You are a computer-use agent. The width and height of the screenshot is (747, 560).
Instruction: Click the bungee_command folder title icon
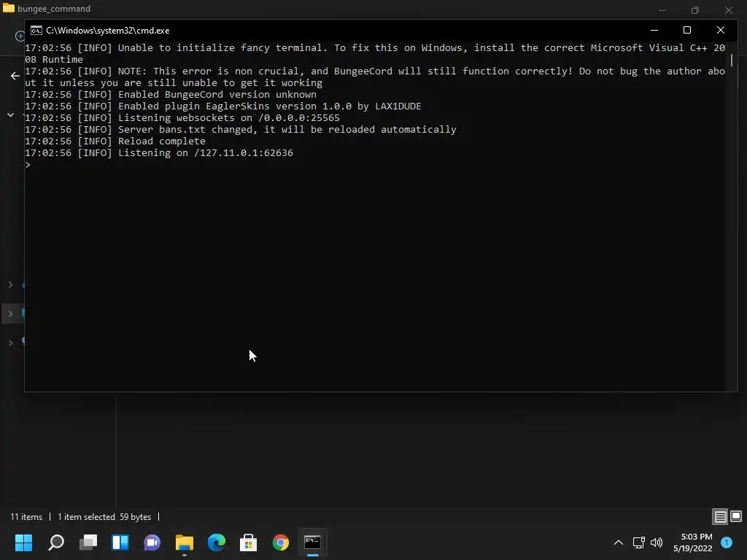9,8
